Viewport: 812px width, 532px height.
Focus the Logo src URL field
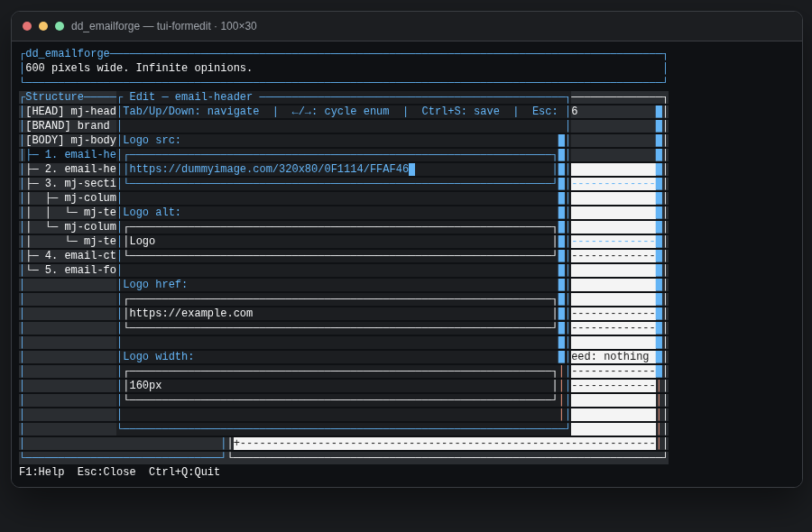[x=340, y=170]
